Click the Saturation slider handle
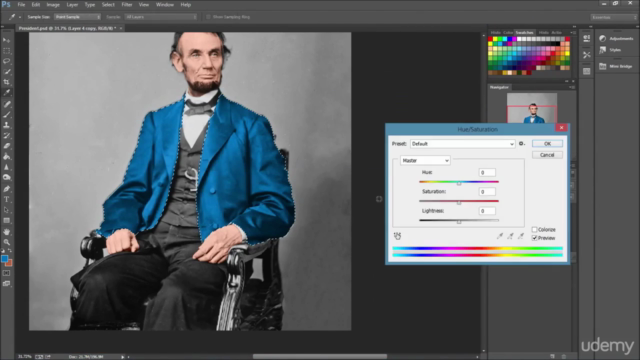 click(459, 202)
